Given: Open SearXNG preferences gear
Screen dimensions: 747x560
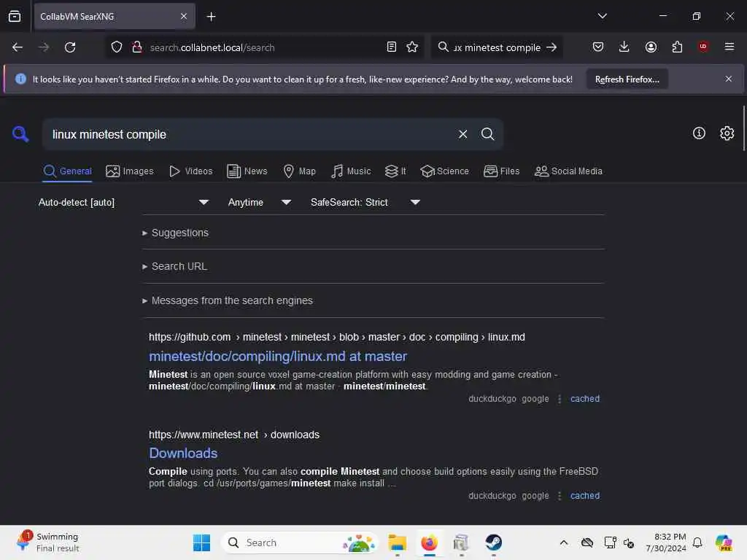Looking at the screenshot, I should pyautogui.click(x=727, y=133).
